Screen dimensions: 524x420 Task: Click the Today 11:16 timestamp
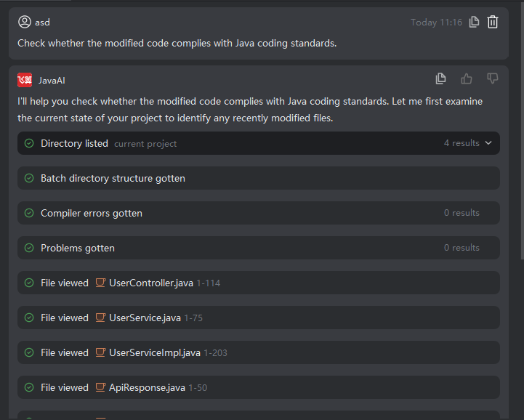pos(436,23)
